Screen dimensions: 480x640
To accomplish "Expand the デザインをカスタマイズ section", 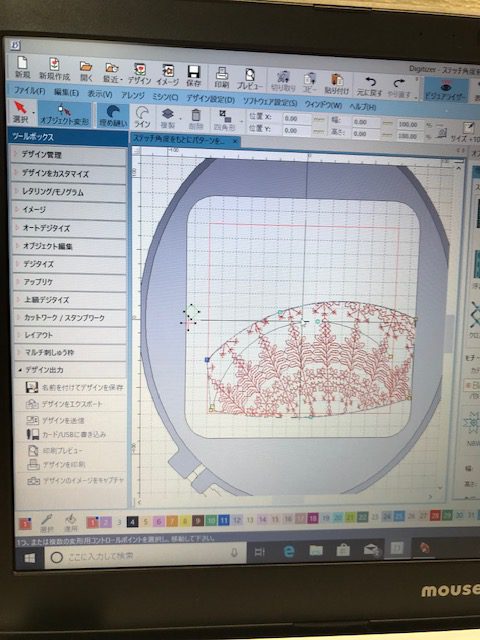I will (69, 173).
